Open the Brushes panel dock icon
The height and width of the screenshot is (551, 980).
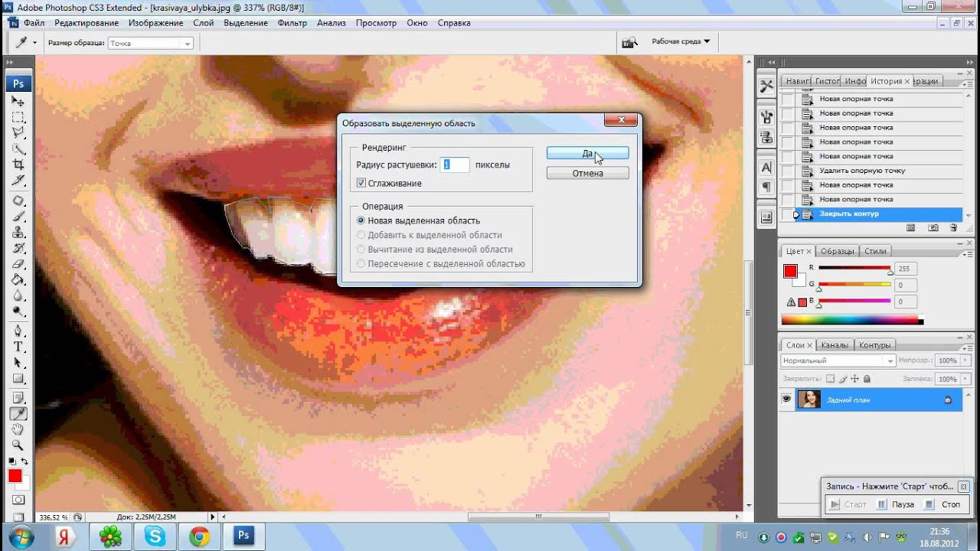766,116
